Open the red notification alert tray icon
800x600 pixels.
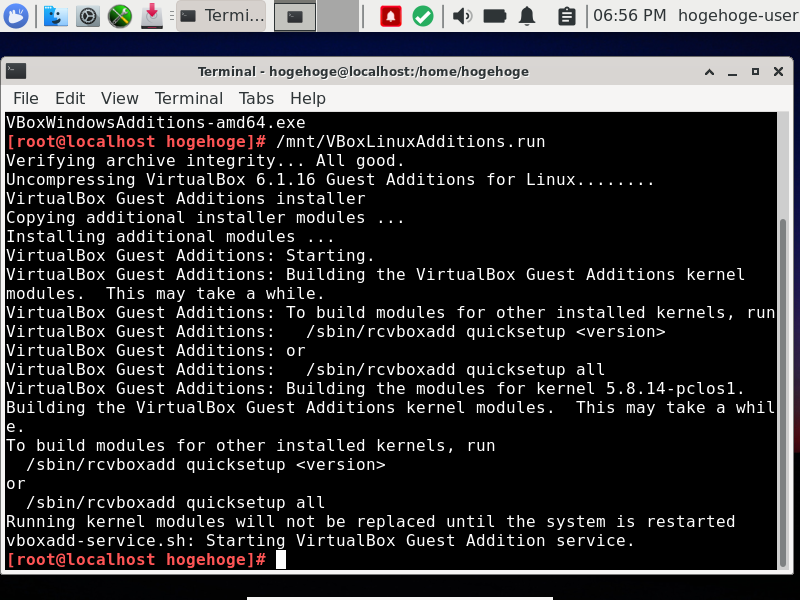tap(391, 16)
